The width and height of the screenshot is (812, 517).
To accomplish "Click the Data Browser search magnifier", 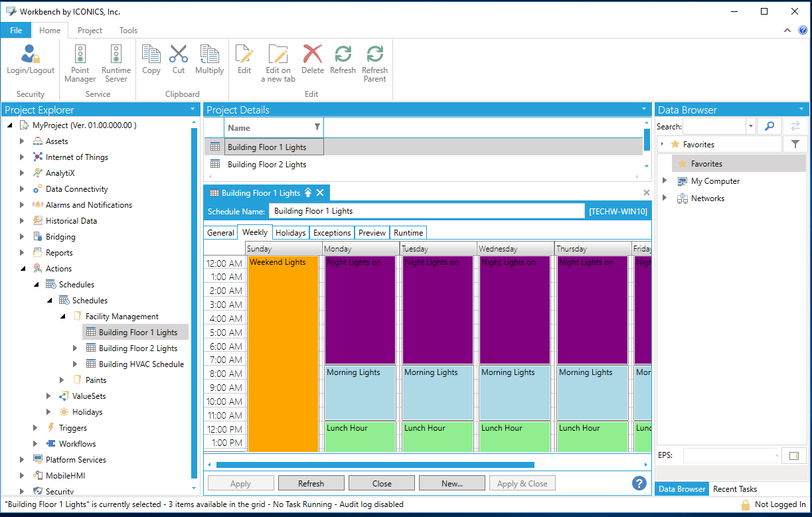I will [x=770, y=126].
